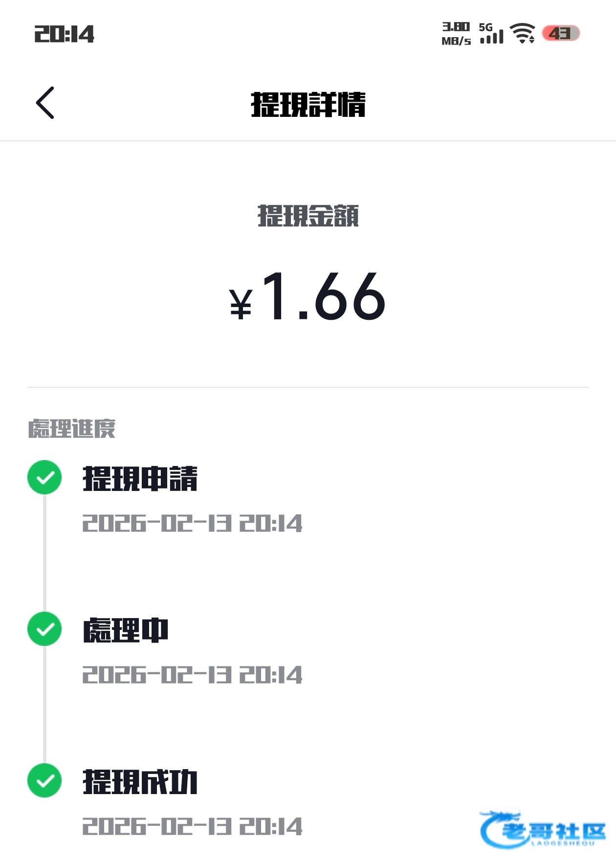
Task: Select the 提現成功 step label
Action: tap(140, 781)
